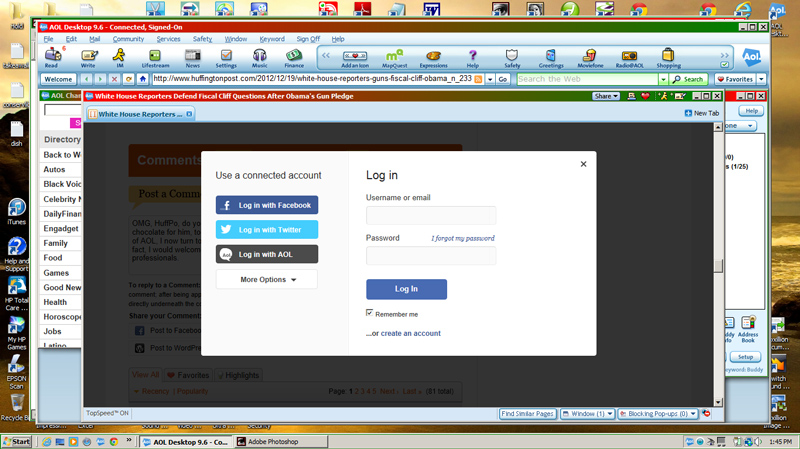Open the Mail menu
The width and height of the screenshot is (800, 449).
click(x=94, y=39)
